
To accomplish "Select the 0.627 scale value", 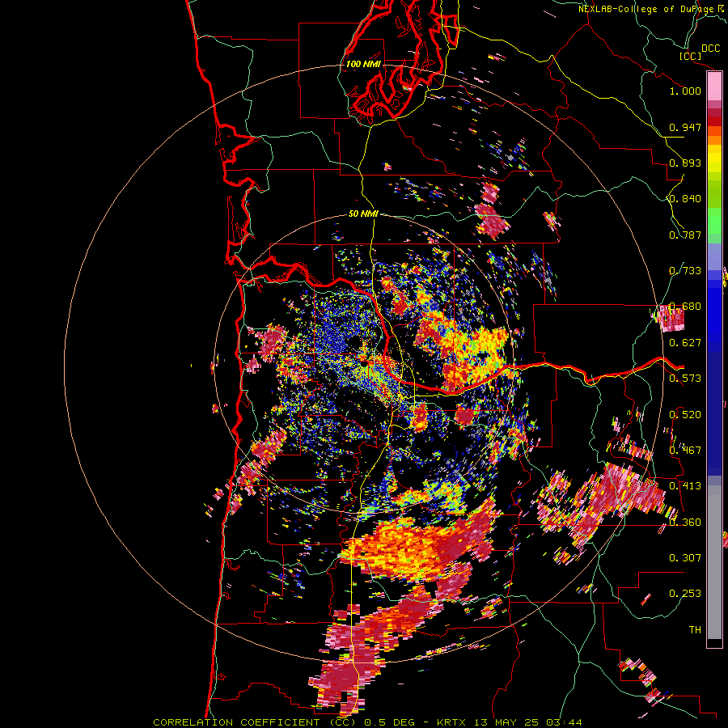I will click(x=685, y=343).
